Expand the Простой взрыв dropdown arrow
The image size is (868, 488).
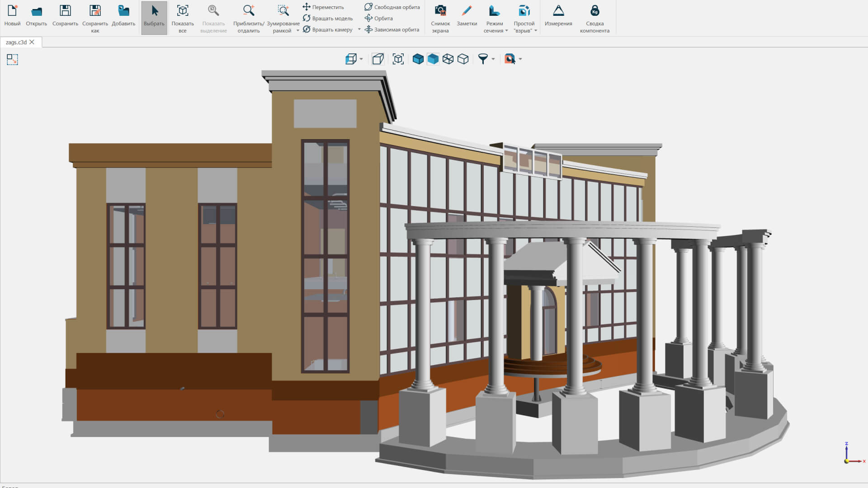(x=536, y=31)
